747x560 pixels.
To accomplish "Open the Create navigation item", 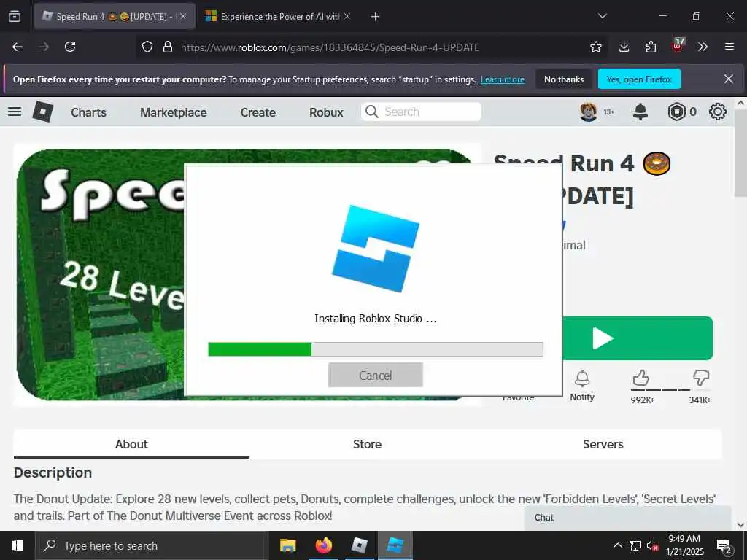I will coord(258,112).
